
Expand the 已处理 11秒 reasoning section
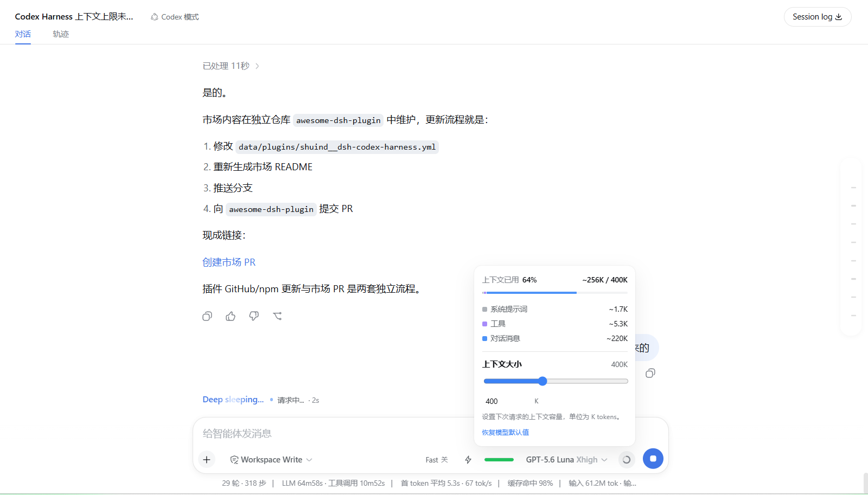pos(231,66)
